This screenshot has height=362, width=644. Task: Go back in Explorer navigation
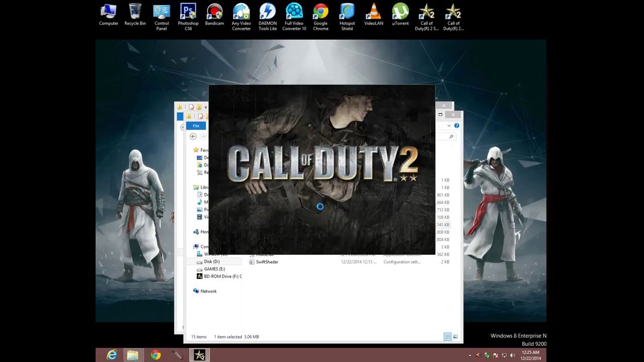(x=193, y=137)
